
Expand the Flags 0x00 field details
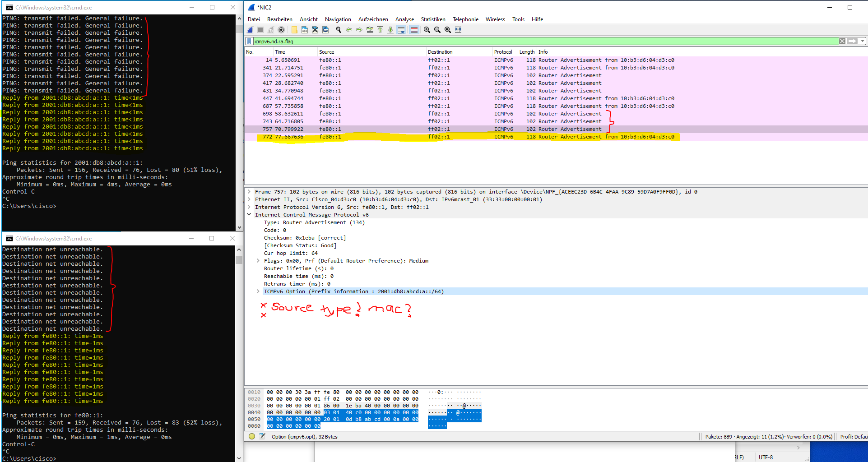click(x=259, y=260)
